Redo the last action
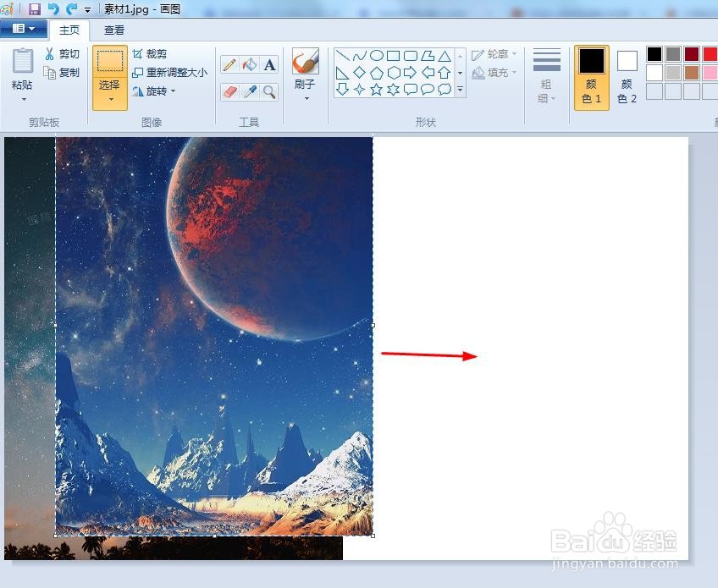The image size is (718, 588). coord(71,8)
